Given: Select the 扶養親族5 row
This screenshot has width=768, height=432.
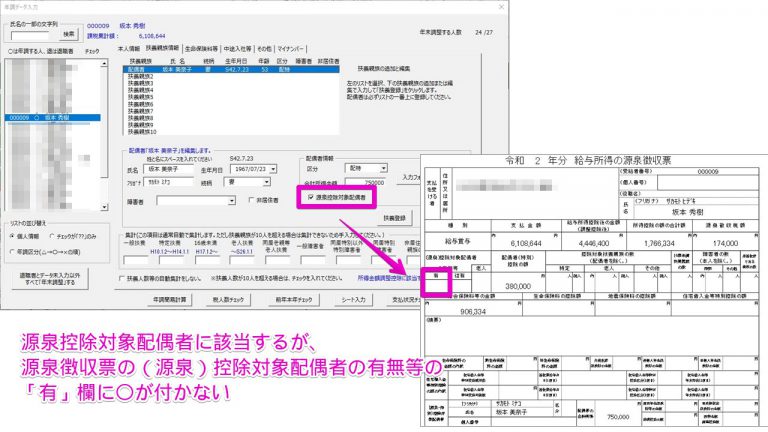Looking at the screenshot, I should click(231, 97).
